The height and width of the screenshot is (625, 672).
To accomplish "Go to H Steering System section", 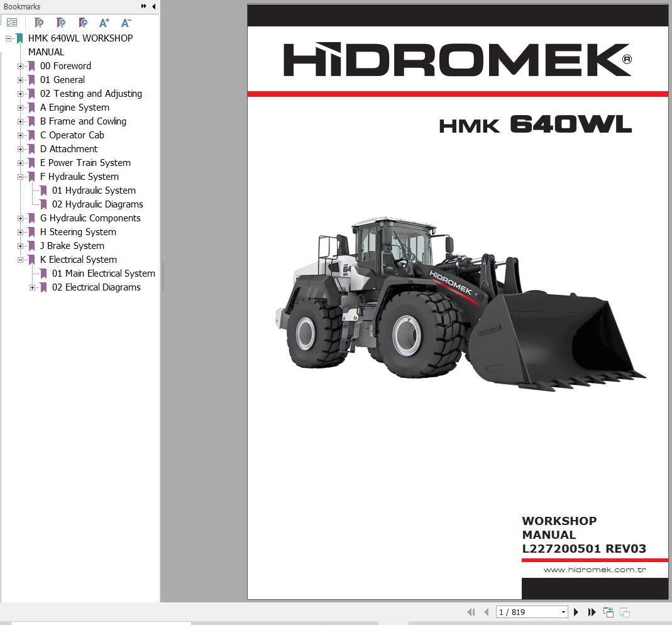I will [x=78, y=232].
